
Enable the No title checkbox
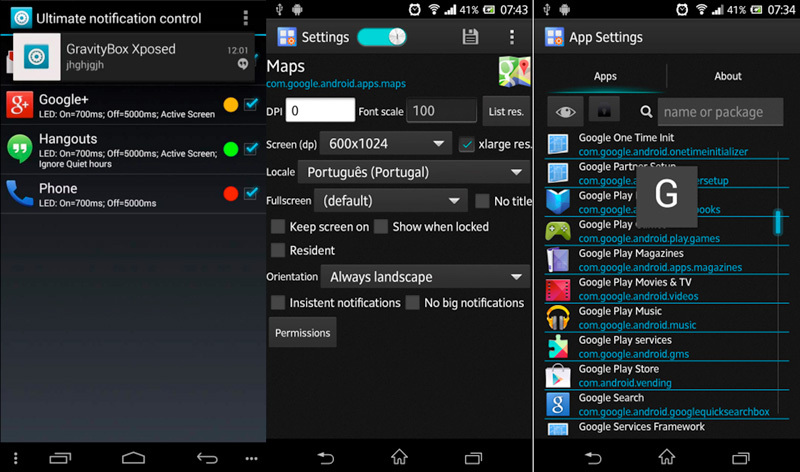(x=482, y=201)
